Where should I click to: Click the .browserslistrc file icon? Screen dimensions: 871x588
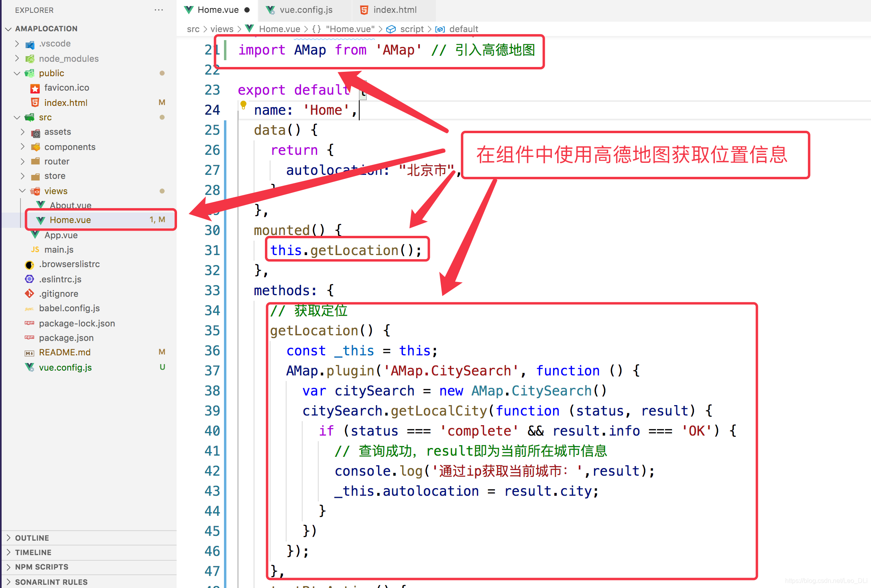coord(30,264)
